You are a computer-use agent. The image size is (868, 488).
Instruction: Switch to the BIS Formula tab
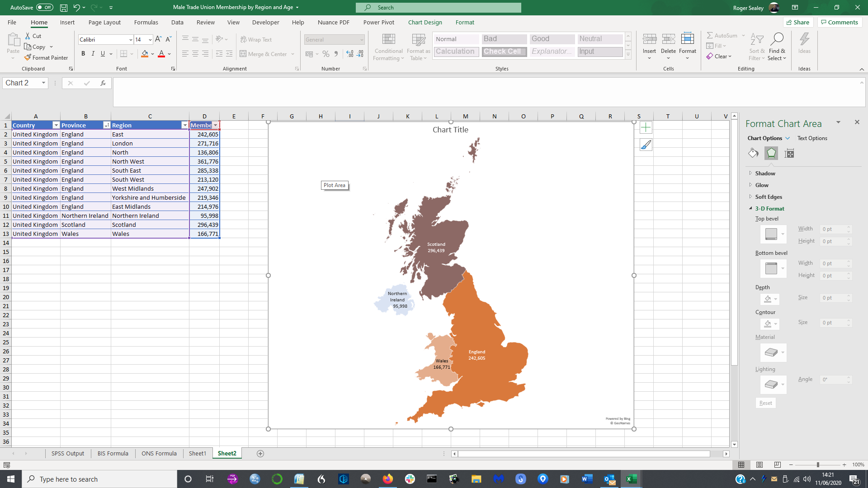113,454
